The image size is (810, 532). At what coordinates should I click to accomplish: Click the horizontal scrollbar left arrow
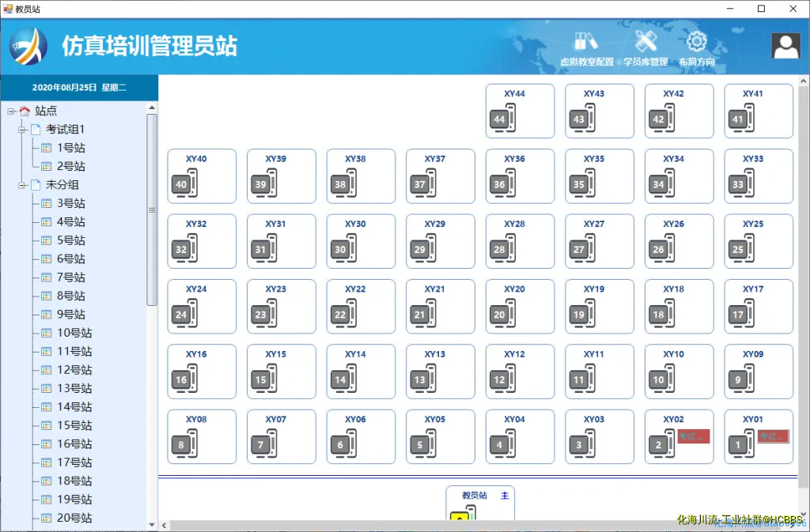[x=165, y=525]
